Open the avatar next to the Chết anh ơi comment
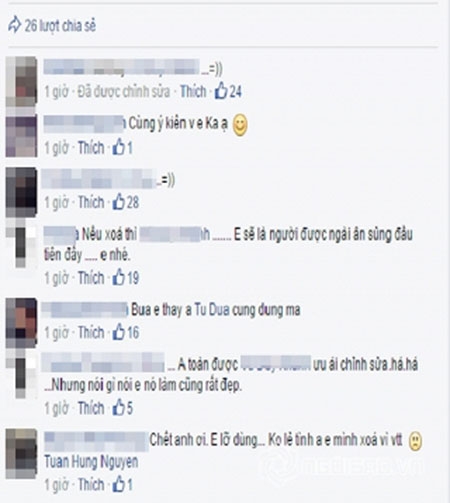Viewport: 450px width, 503px height. [x=21, y=454]
